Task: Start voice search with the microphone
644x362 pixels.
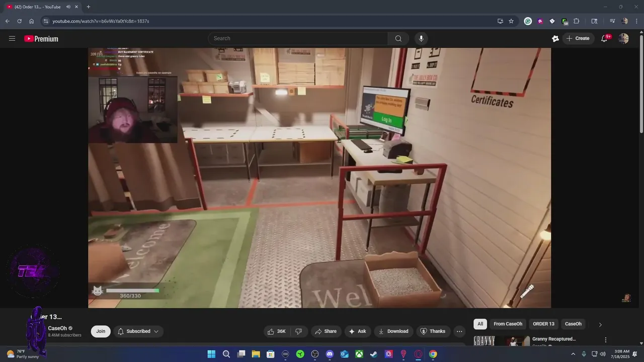Action: point(421,38)
